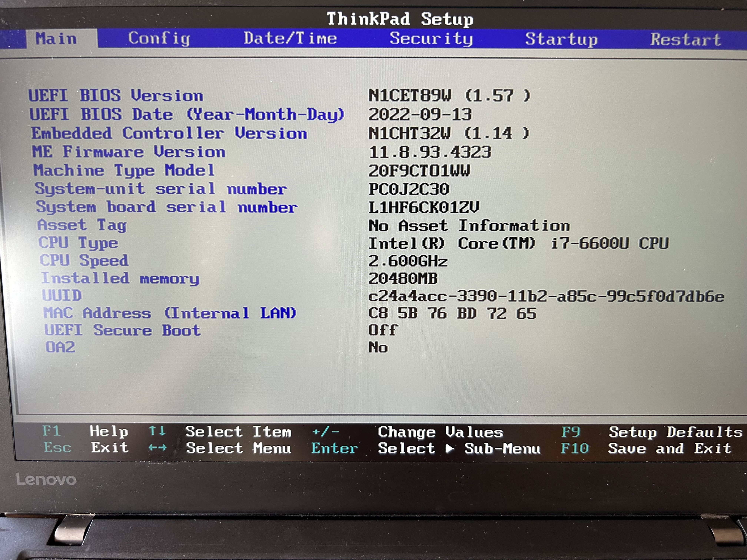Go to the Restart tab
The image size is (747, 560).
tap(685, 39)
